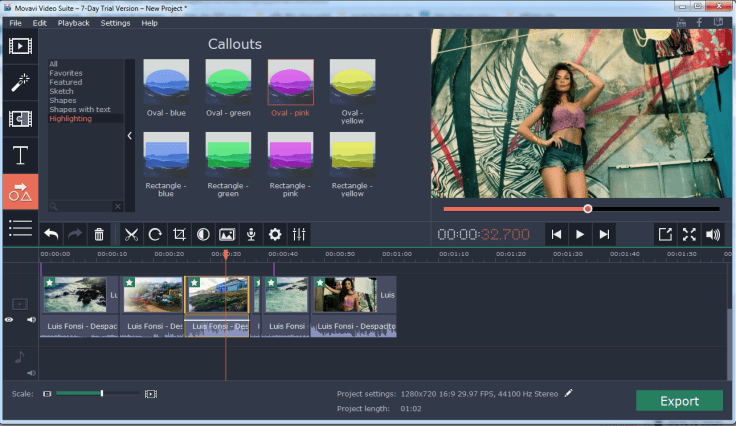
Task: Switch preview to full screen
Action: click(689, 234)
